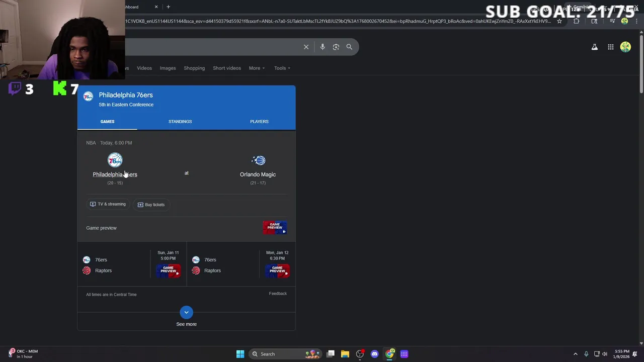Expand the More search filters dropdown
Image resolution: width=644 pixels, height=362 pixels.
[x=257, y=68]
